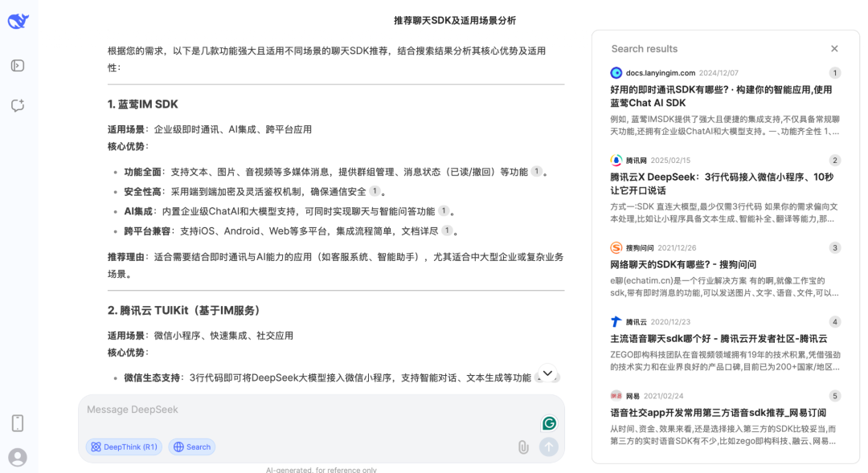Image resolution: width=868 pixels, height=473 pixels.
Task: Click snippet starting ZEGO即构科技团队
Action: (x=725, y=361)
